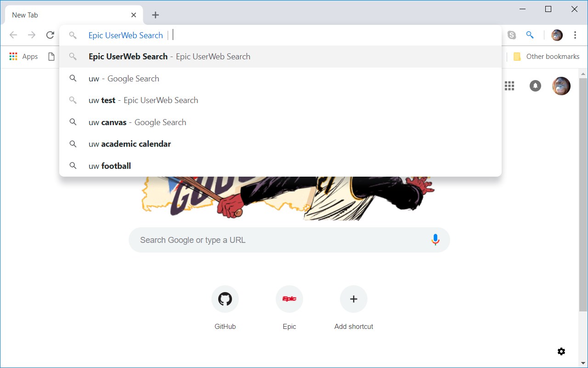Image resolution: width=588 pixels, height=368 pixels.
Task: Click the Add shortcut button
Action: pyautogui.click(x=354, y=307)
